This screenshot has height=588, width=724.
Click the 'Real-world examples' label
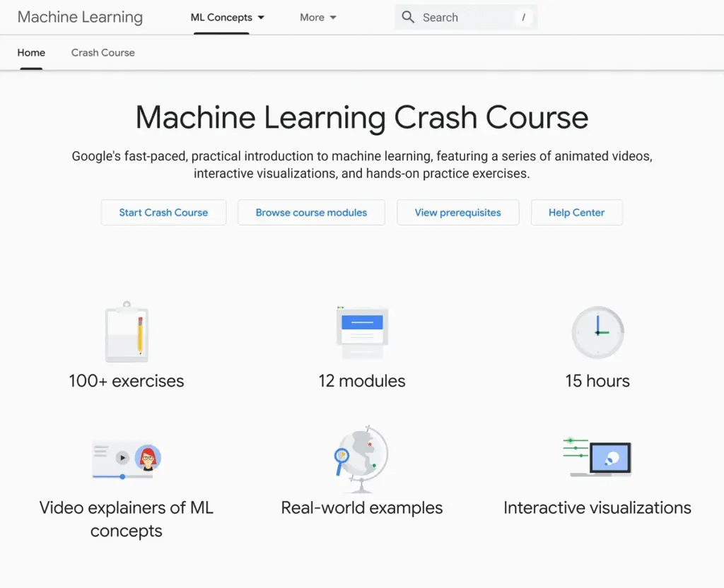(362, 507)
